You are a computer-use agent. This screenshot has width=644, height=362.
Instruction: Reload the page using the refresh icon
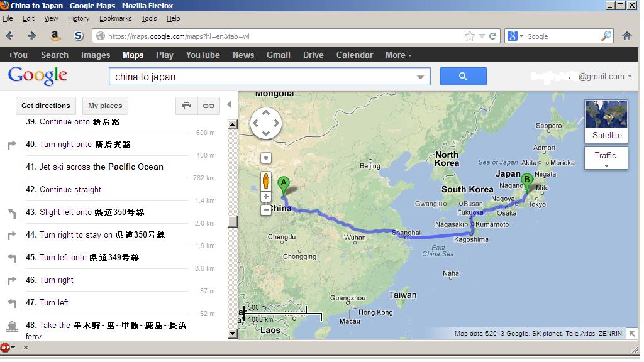[x=493, y=36]
